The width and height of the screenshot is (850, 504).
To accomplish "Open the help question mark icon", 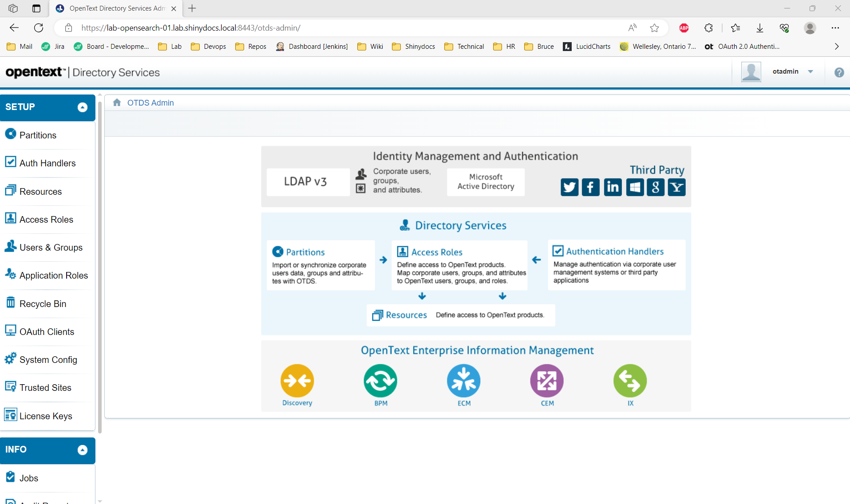I will point(839,72).
